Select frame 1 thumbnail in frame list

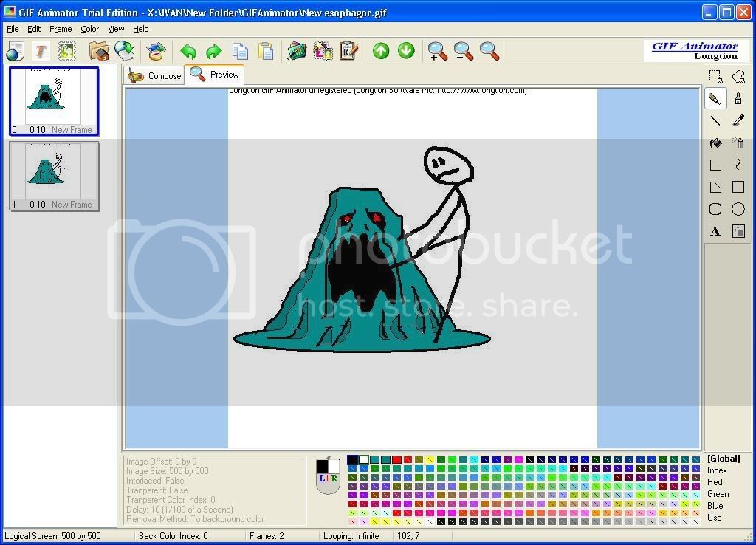tap(54, 176)
